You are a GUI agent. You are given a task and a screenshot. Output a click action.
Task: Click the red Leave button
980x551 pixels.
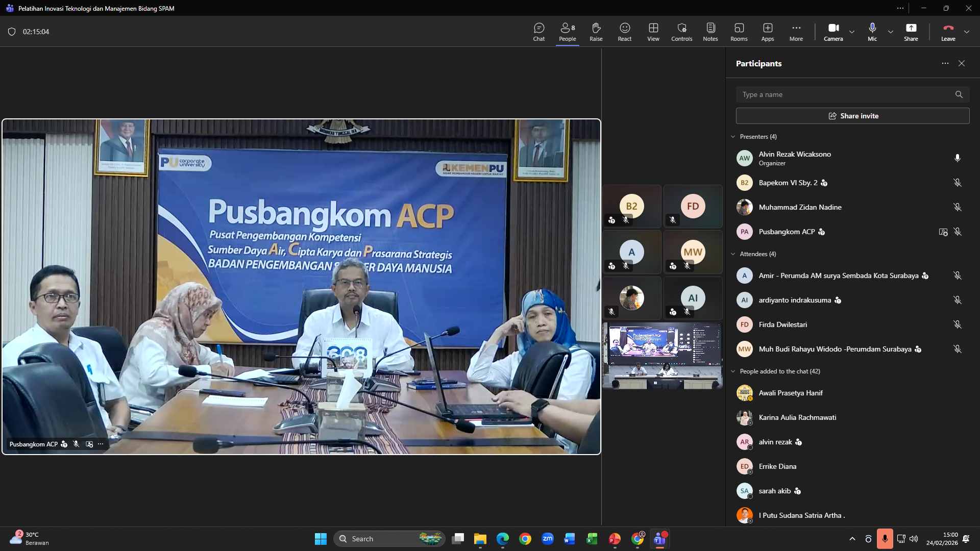tap(948, 32)
